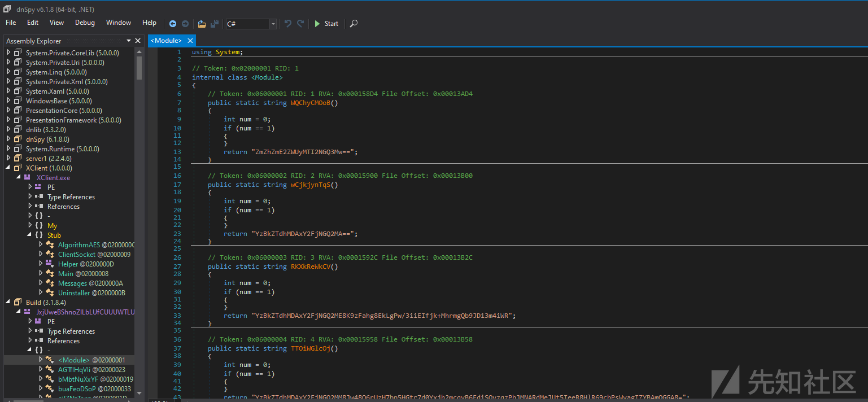
Task: Click the assembly icon beside dnlib (3.3.2.0)
Action: (x=18, y=130)
